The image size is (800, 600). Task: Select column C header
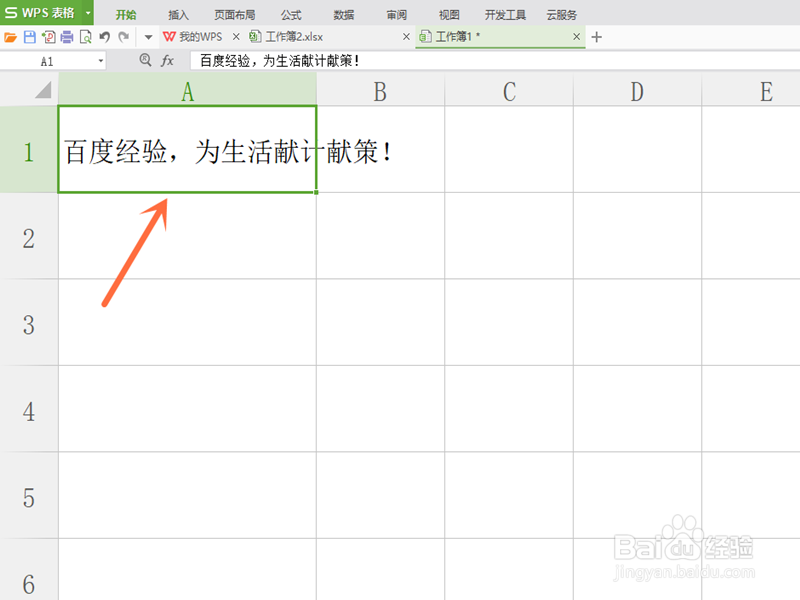(x=509, y=90)
